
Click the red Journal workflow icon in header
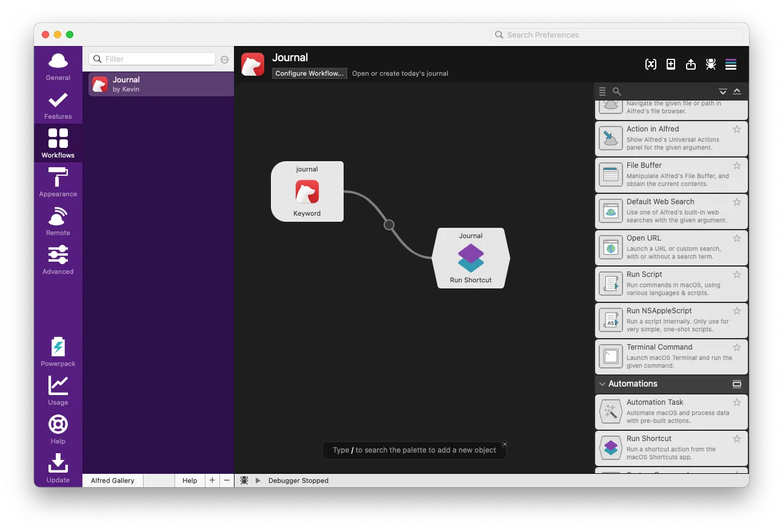click(x=253, y=64)
